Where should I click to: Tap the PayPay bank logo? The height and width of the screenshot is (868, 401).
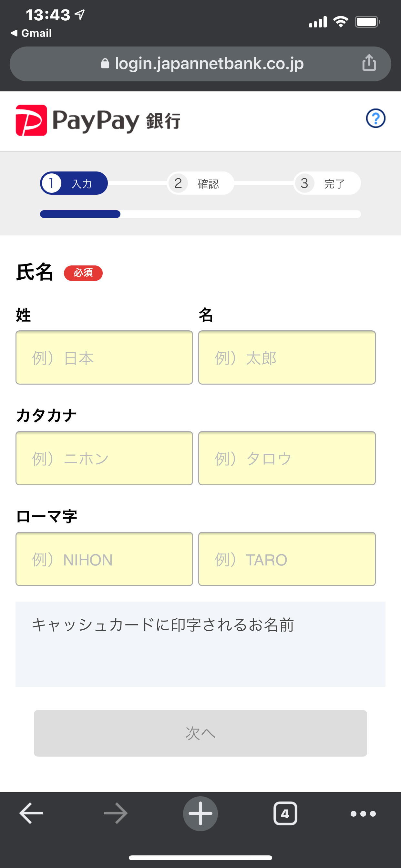click(x=98, y=120)
